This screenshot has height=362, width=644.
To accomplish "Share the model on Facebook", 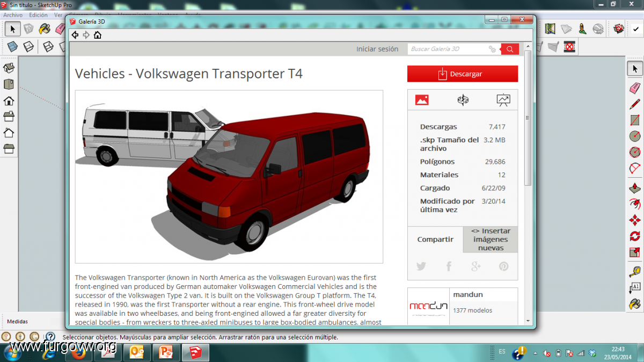I will coord(449,266).
